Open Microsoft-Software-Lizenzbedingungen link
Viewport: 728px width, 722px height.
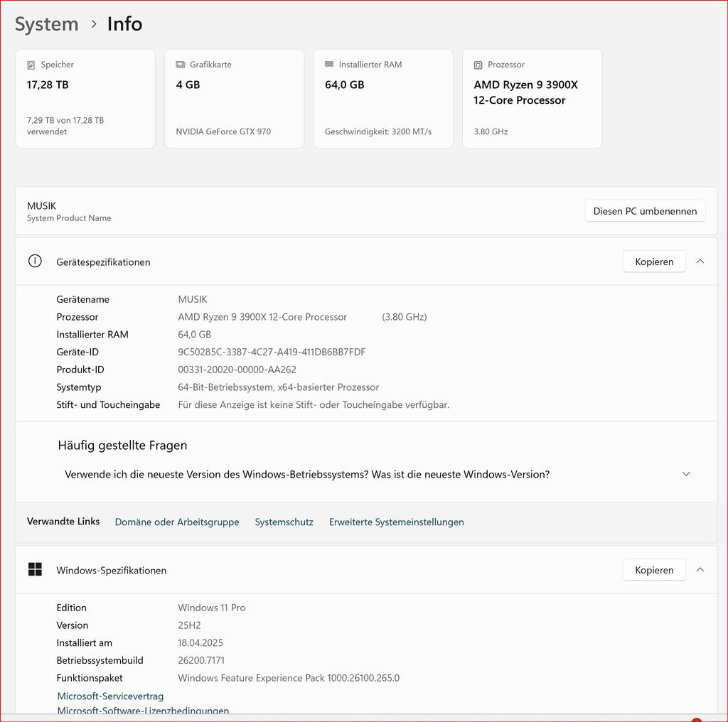(x=143, y=710)
